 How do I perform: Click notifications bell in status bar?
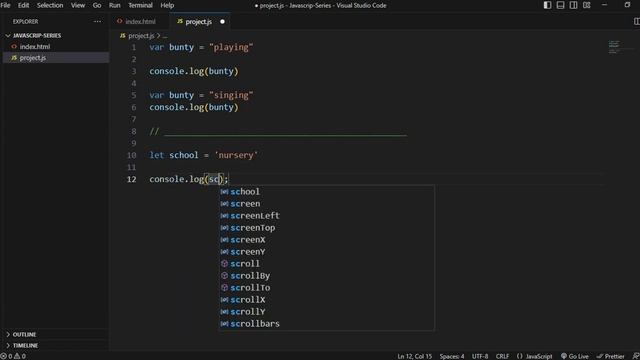click(x=636, y=356)
